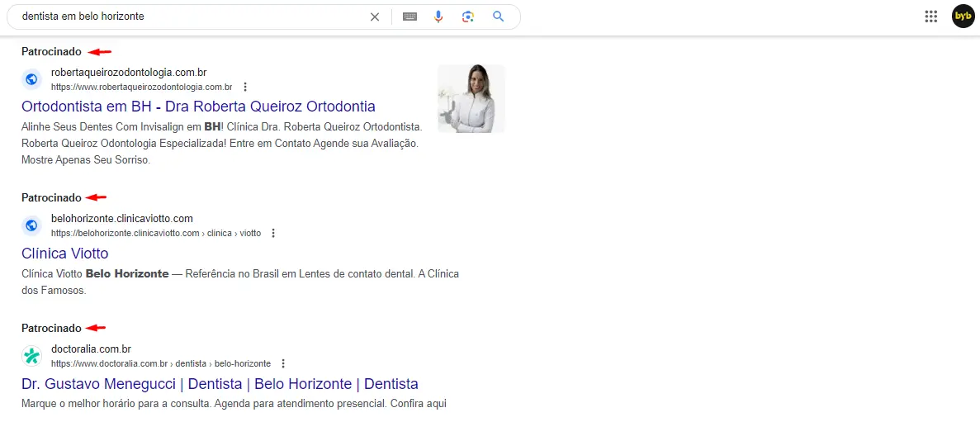
Task: Open the byb account avatar
Action: click(963, 17)
